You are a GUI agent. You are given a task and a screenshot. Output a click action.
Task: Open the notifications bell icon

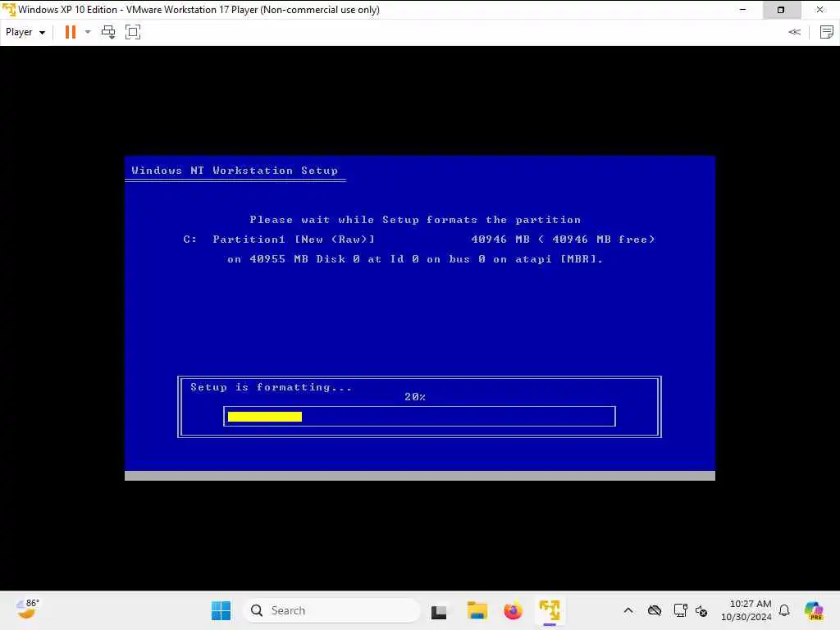click(784, 610)
